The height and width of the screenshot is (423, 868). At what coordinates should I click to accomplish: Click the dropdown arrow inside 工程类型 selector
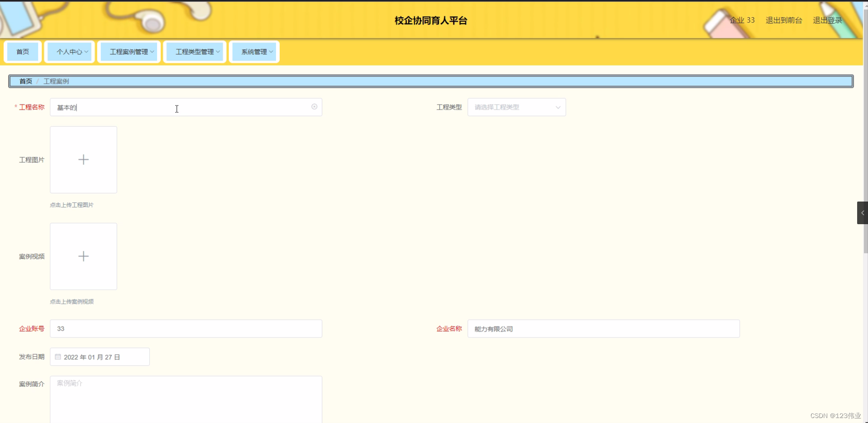coord(558,107)
